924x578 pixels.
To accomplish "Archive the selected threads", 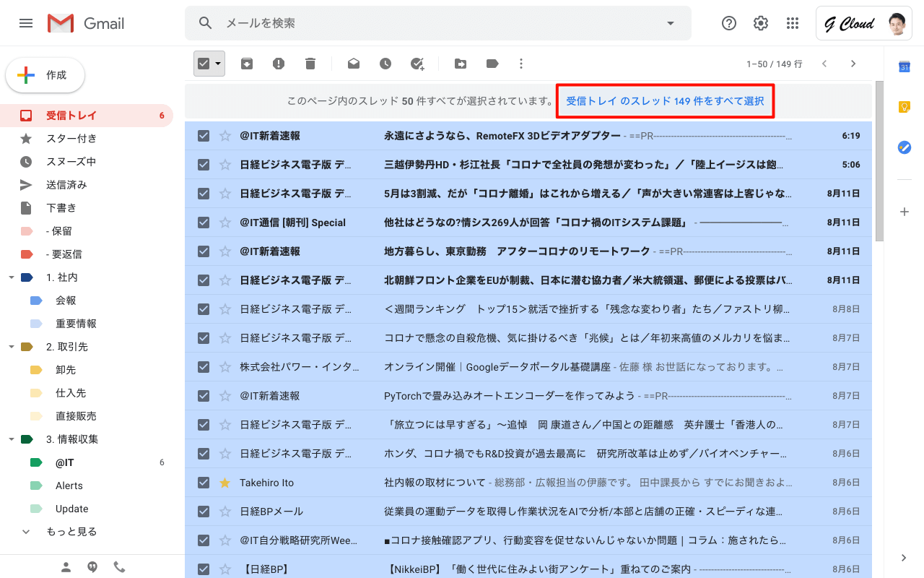I will click(x=247, y=64).
